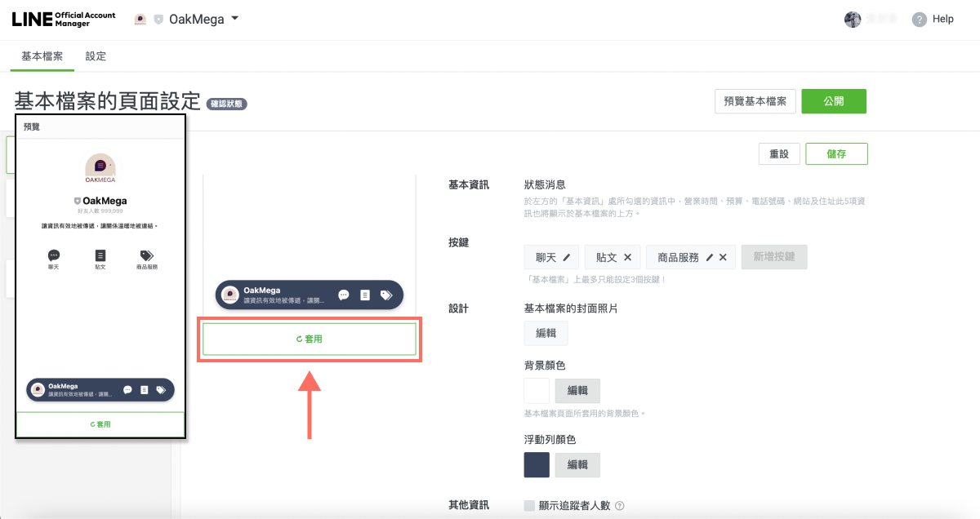
Task: Click the chat bubble icon in the center pane's floating bar
Action: (x=344, y=295)
